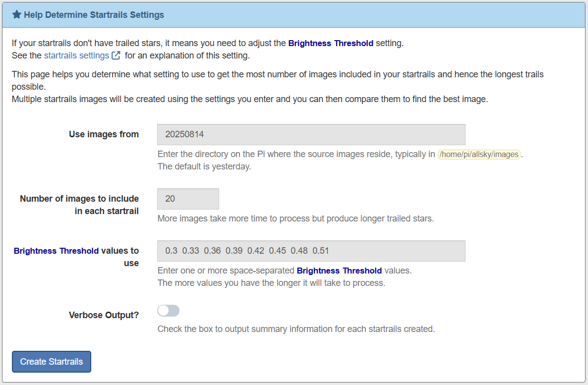Click the /home/pi/allsky/images path badge
The width and height of the screenshot is (588, 385).
pos(479,154)
